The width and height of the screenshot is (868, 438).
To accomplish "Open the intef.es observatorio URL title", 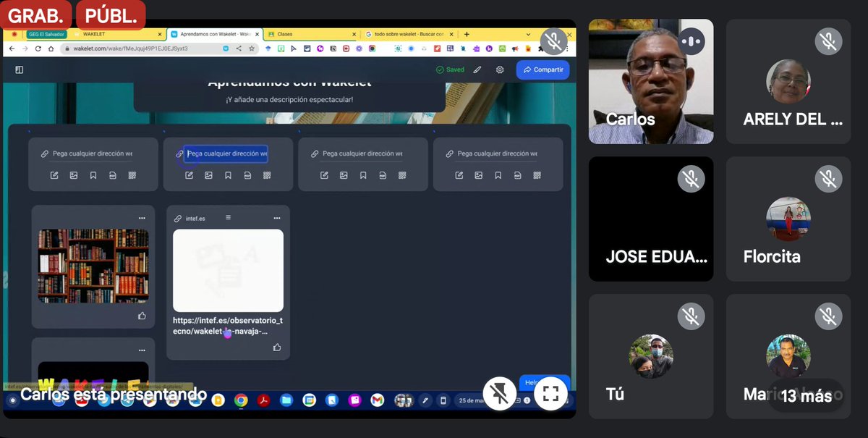I will click(x=228, y=326).
